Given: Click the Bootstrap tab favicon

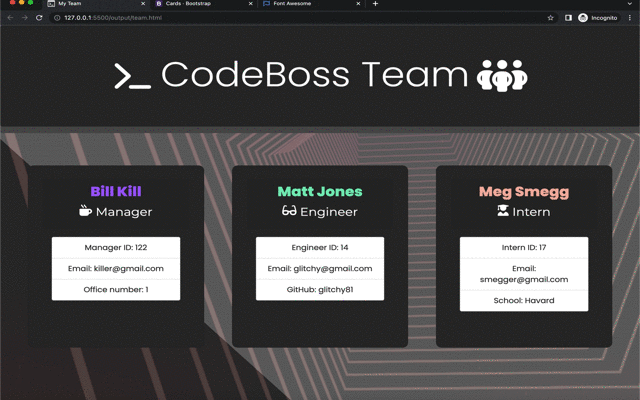Looking at the screenshot, I should point(159,4).
